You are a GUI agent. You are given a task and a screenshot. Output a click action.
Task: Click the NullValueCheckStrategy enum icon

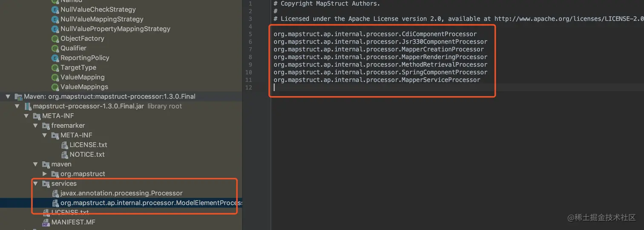coord(55,9)
